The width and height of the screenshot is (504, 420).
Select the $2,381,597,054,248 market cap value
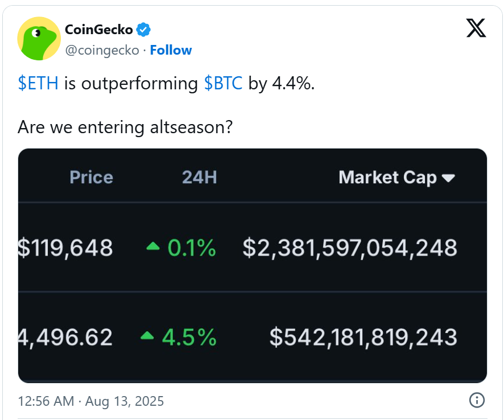[x=350, y=248]
